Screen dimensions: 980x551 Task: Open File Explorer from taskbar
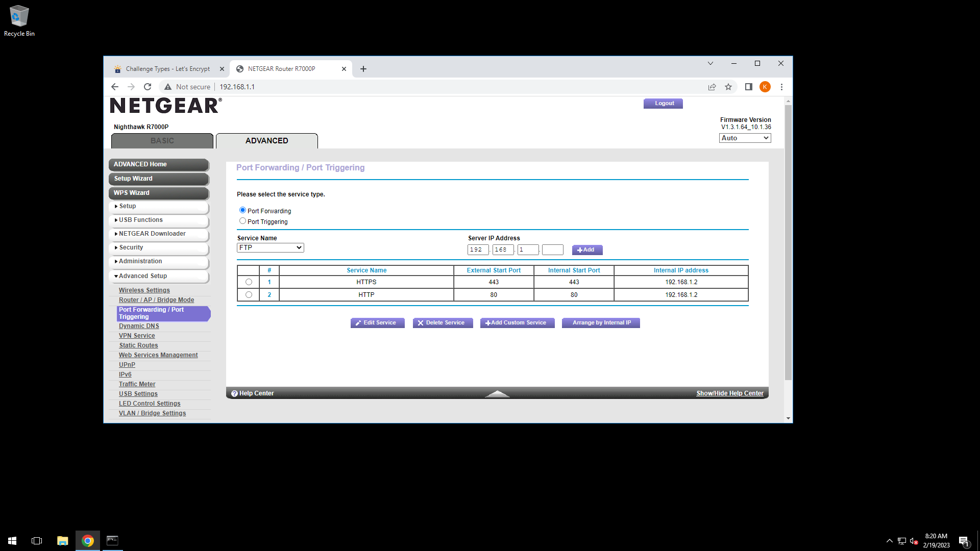point(62,541)
